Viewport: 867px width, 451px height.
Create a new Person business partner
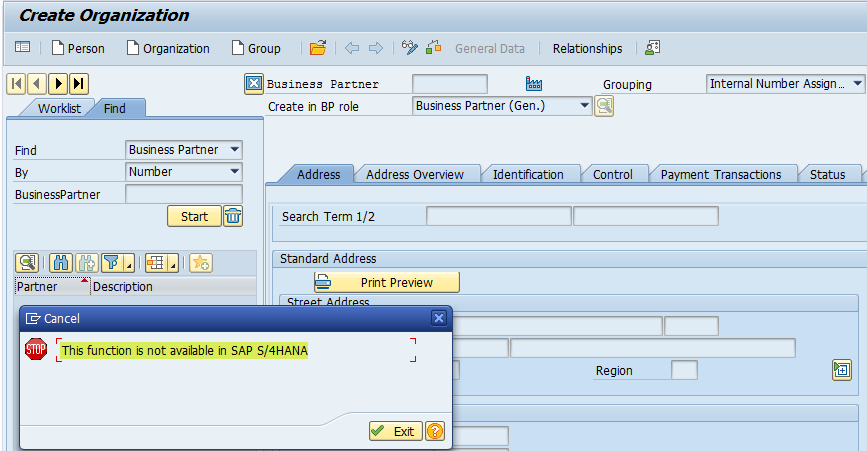tap(78, 48)
